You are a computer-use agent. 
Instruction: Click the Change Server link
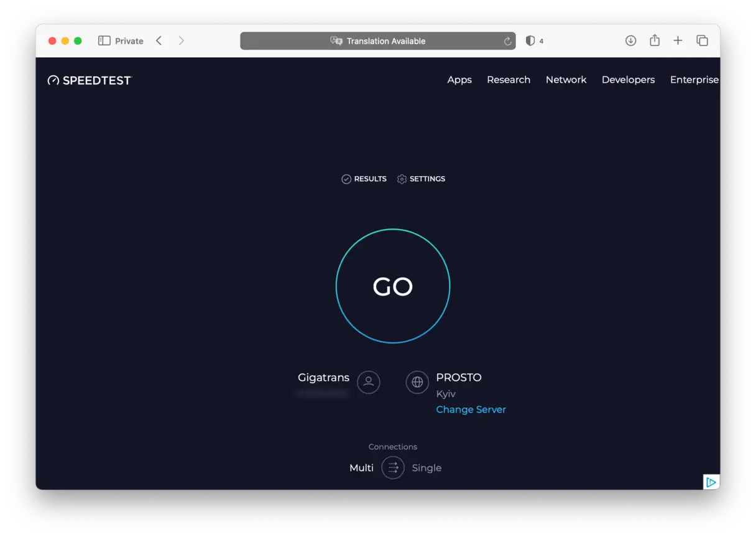tap(471, 409)
